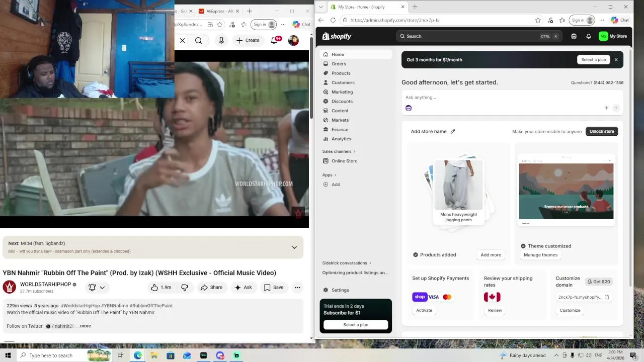Click Manage themes button

click(540, 255)
